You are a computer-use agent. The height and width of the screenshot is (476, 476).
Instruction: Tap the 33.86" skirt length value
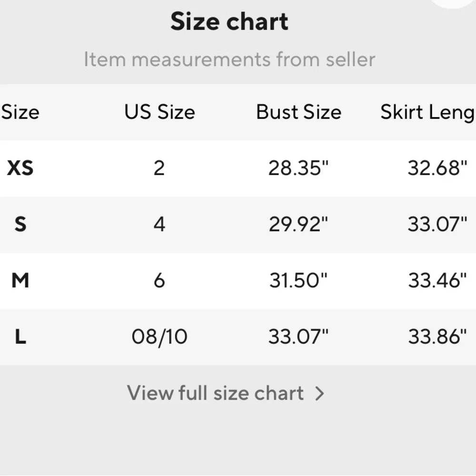point(437,337)
